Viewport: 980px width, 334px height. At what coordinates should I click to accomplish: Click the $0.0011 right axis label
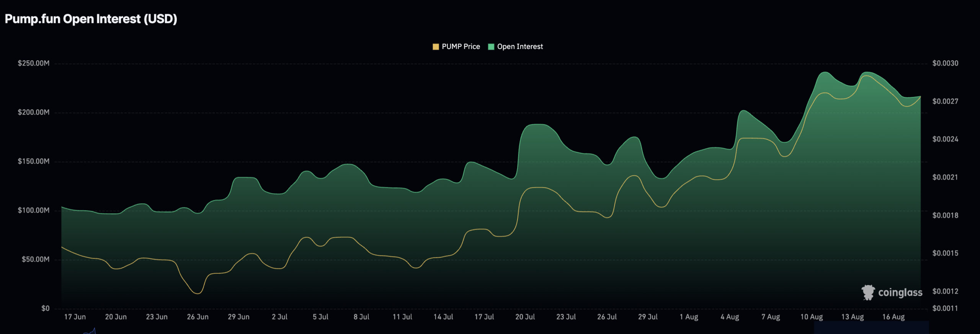[945, 308]
